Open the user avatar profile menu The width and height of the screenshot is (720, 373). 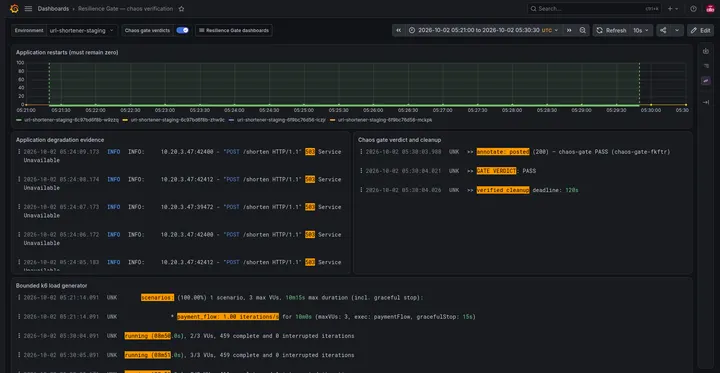710,9
